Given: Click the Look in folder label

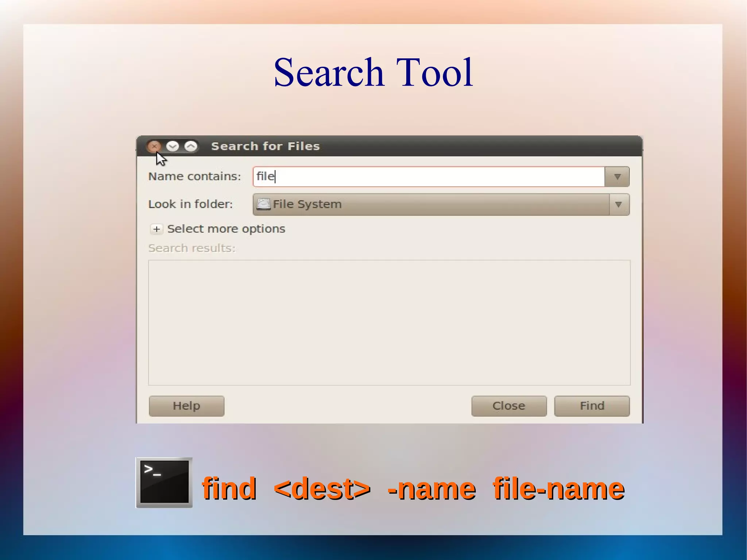Looking at the screenshot, I should coord(190,204).
